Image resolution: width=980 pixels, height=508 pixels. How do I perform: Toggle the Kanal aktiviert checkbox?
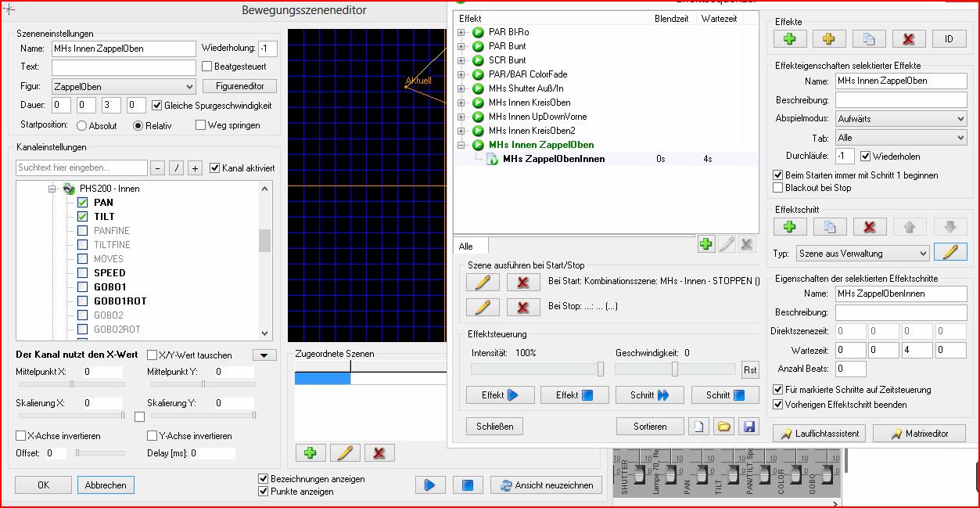(x=215, y=168)
